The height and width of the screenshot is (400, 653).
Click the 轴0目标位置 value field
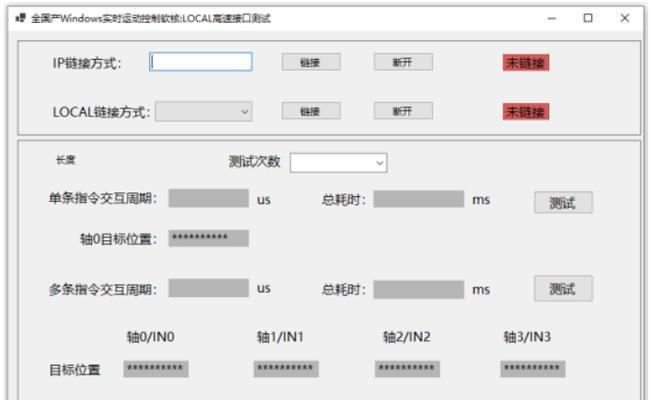click(208, 238)
